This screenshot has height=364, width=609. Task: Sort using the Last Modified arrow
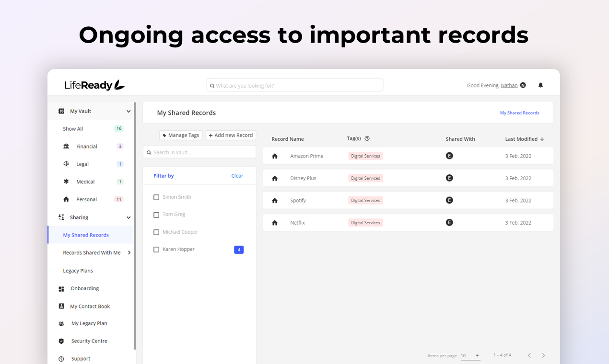[542, 139]
